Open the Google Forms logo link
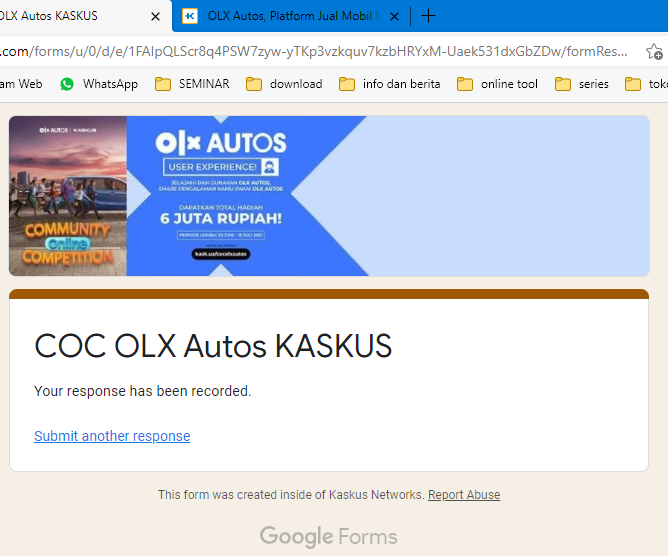Image resolution: width=668 pixels, height=556 pixels. pyautogui.click(x=328, y=536)
